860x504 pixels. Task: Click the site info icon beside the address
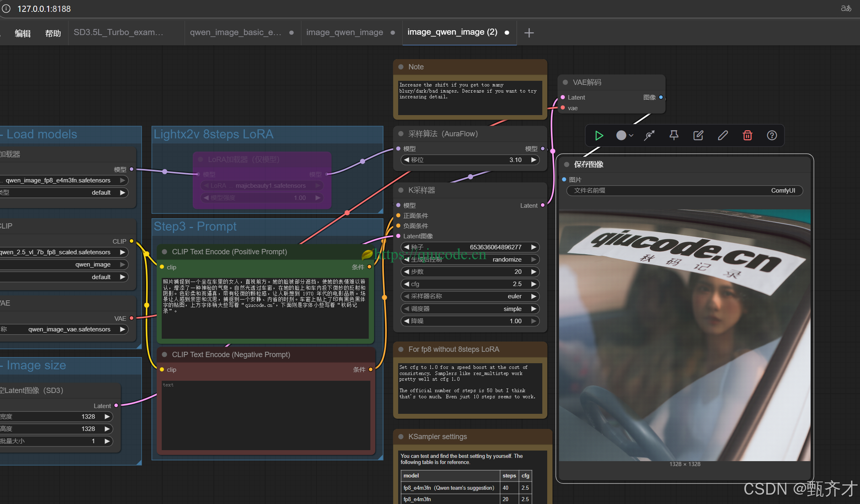click(x=6, y=9)
